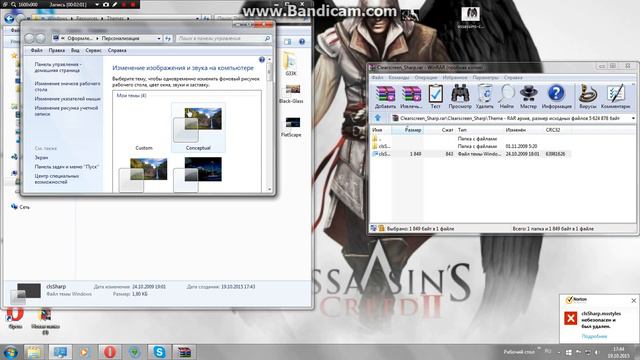Click the control panel search field

click(224, 38)
